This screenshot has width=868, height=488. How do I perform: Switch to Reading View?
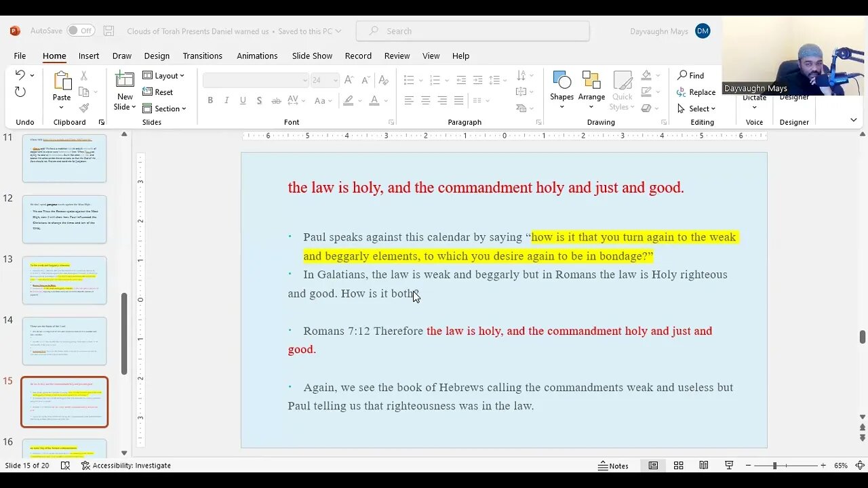point(704,466)
